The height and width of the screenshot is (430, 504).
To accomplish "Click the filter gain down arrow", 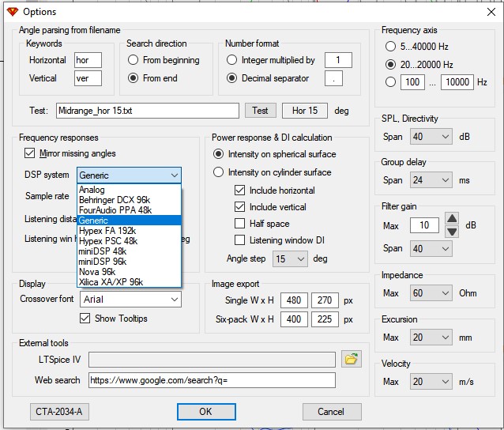I will point(451,232).
